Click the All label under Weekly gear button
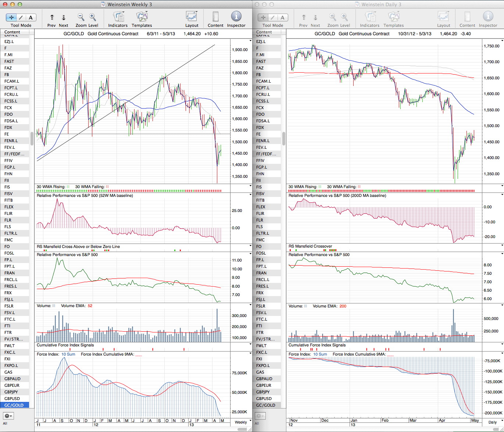This screenshot has height=432, width=504. pos(5,423)
